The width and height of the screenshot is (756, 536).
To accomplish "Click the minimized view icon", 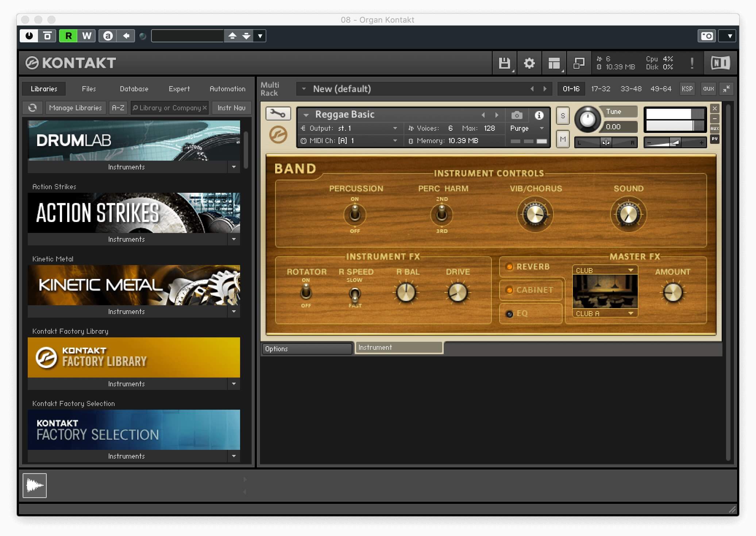I will tap(579, 63).
